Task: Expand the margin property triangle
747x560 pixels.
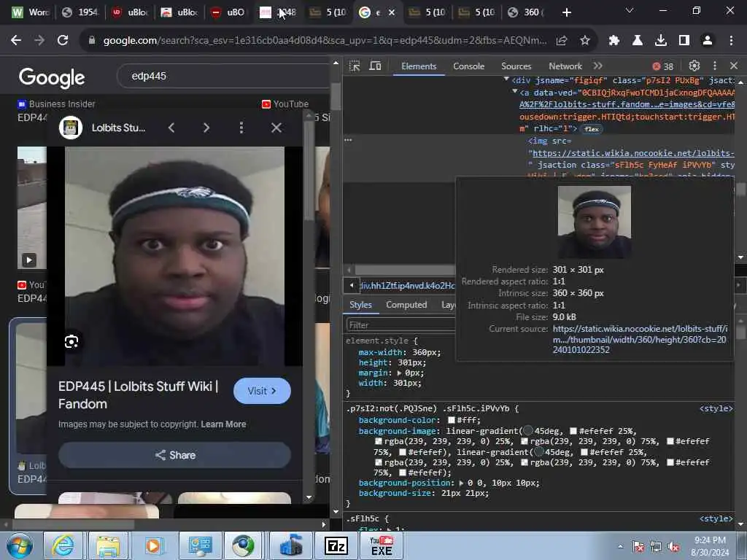Action: click(x=399, y=373)
